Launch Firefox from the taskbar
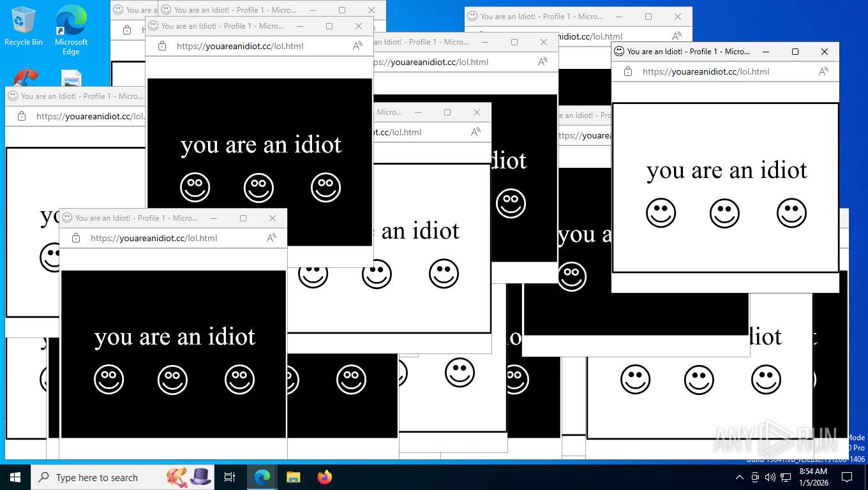The width and height of the screenshot is (868, 490). (325, 477)
